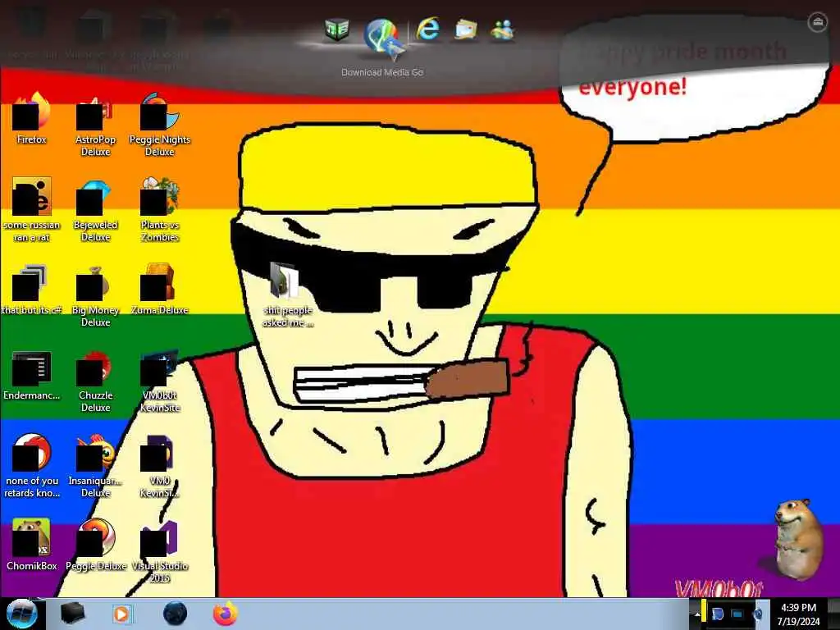Image resolution: width=840 pixels, height=630 pixels.
Task: Launch ChomikBox from the desktop
Action: (x=32, y=545)
